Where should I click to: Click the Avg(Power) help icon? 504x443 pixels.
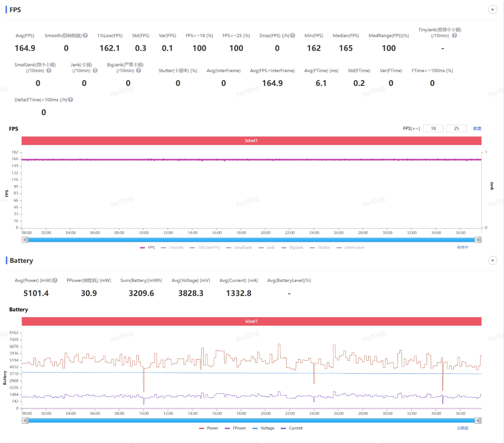point(55,280)
